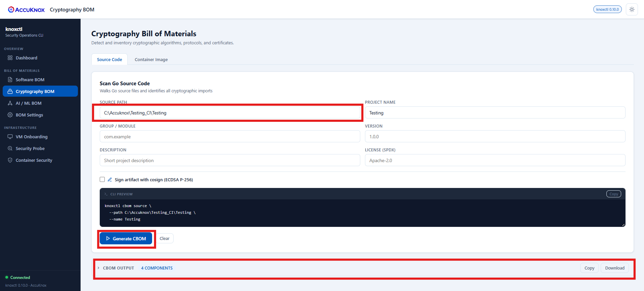Click the 'Security Operations CLI' sidebar subtitle
The height and width of the screenshot is (291, 644).
coord(24,35)
